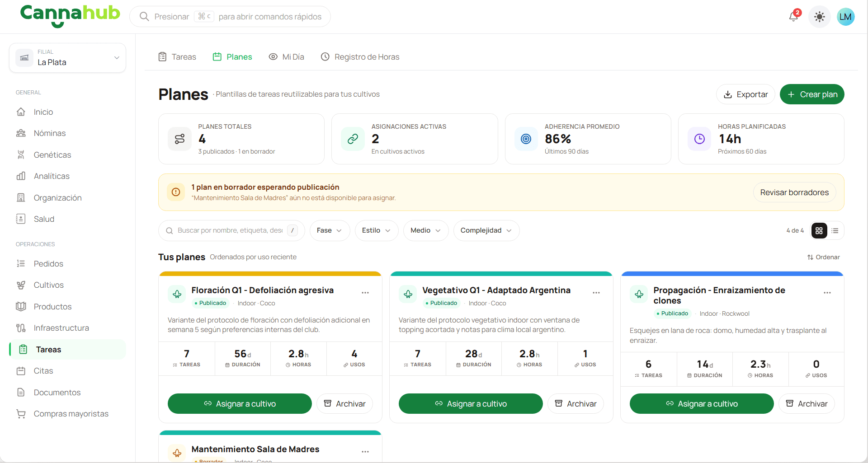Select Tareas in the sidebar

(x=67, y=350)
